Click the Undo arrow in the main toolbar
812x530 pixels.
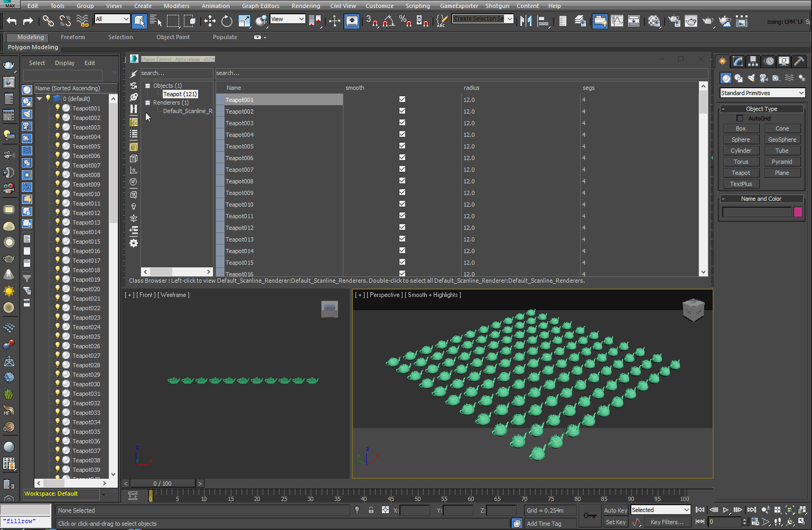tap(12, 21)
